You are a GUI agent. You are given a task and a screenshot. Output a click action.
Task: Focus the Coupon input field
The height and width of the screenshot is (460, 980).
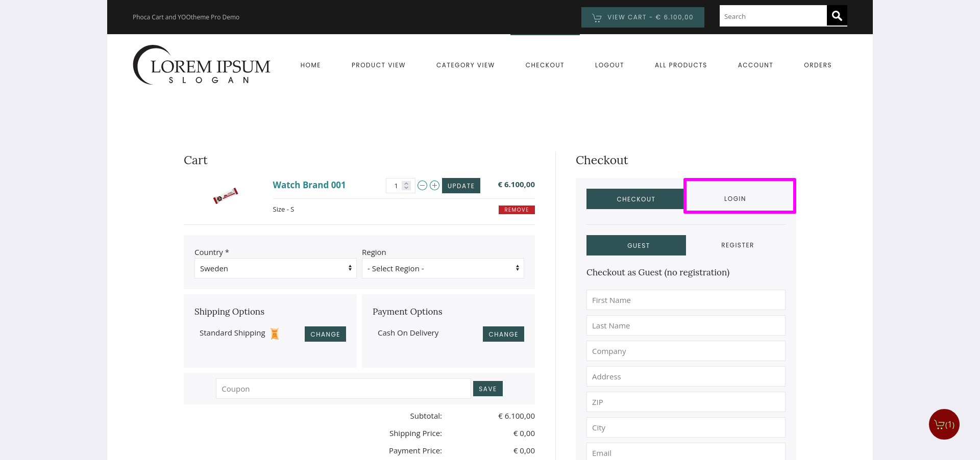[343, 389]
